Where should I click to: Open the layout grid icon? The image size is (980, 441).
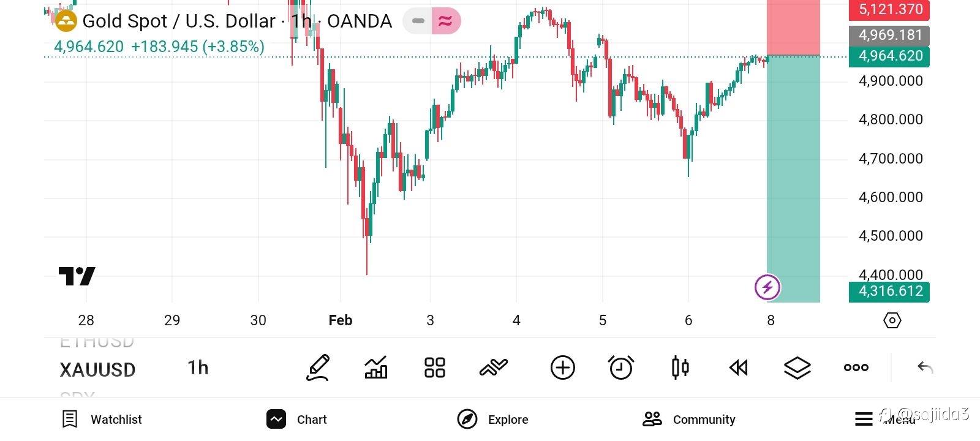click(x=435, y=367)
